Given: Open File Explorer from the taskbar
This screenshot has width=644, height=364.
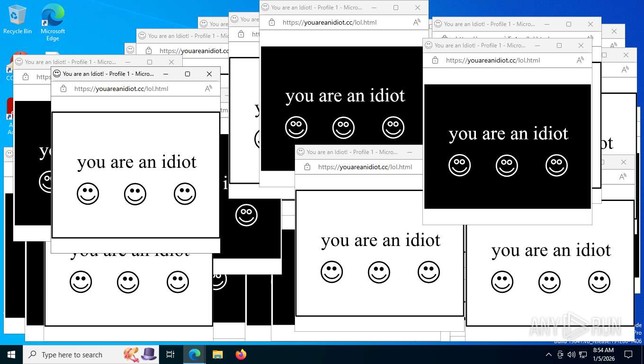Looking at the screenshot, I should click(217, 355).
